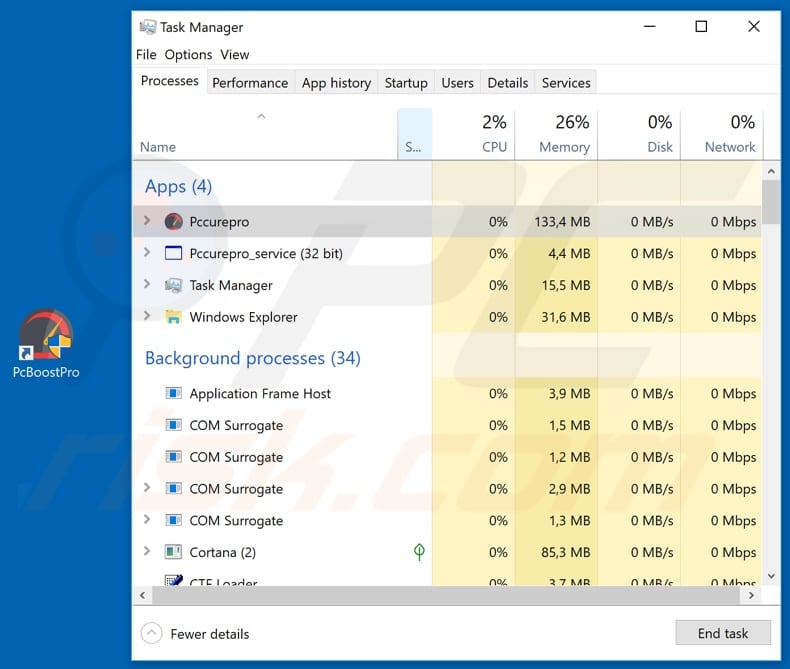Switch to the App history tab
This screenshot has height=669, width=790.
click(x=336, y=83)
